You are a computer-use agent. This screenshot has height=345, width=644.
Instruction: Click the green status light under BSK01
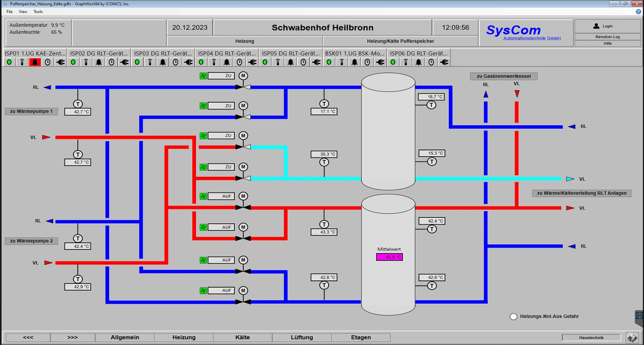coord(329,62)
